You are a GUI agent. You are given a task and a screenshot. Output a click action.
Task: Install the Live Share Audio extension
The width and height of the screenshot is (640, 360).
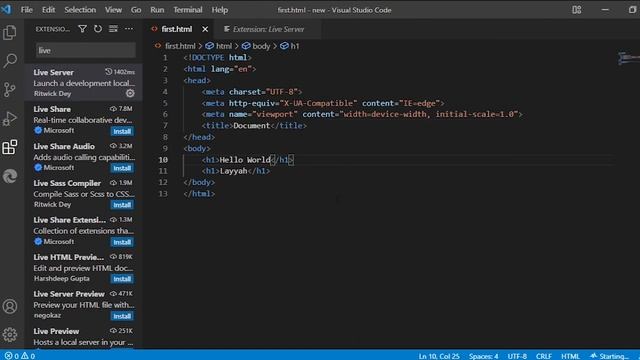(122, 168)
